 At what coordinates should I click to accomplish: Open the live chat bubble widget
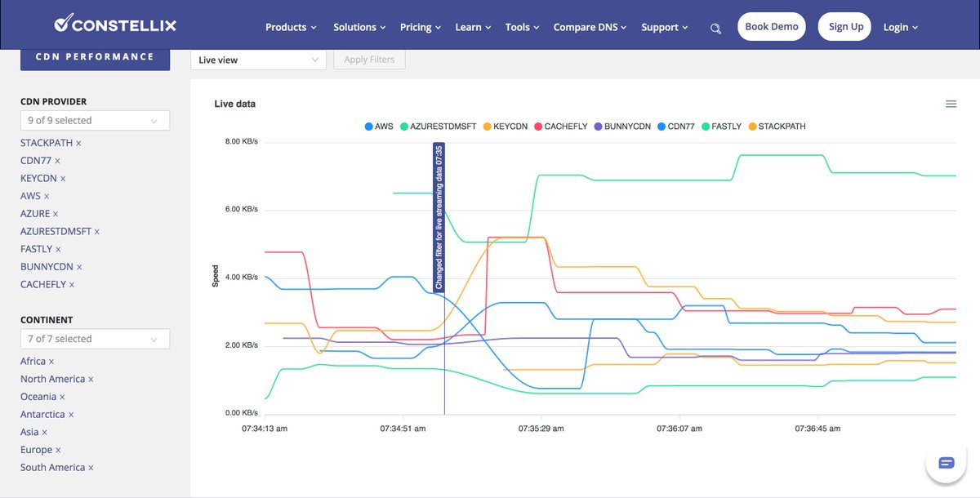945,461
